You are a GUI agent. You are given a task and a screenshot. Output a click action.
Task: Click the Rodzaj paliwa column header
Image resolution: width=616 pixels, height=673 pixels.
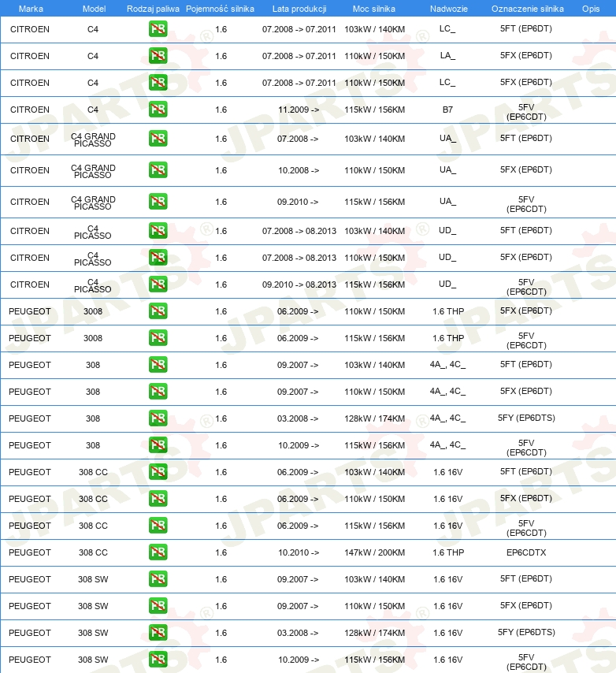click(153, 9)
